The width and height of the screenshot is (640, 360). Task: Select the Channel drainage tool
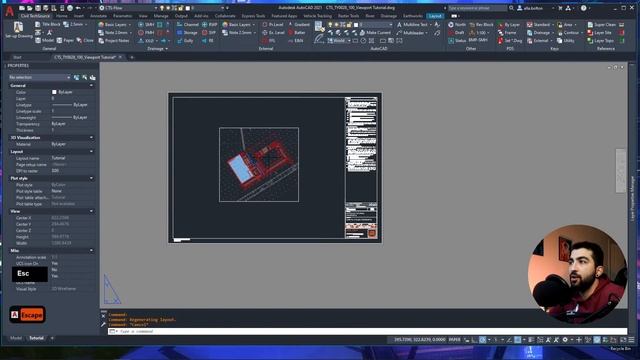point(188,24)
